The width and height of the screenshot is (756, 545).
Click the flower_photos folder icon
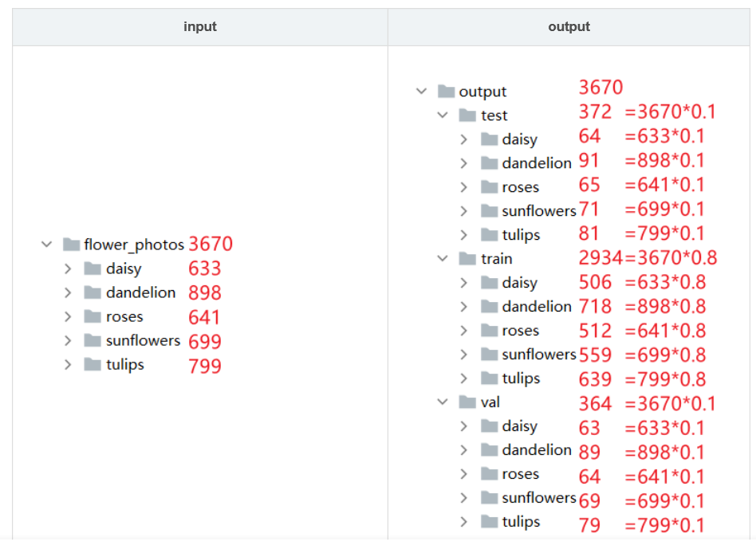tap(70, 245)
